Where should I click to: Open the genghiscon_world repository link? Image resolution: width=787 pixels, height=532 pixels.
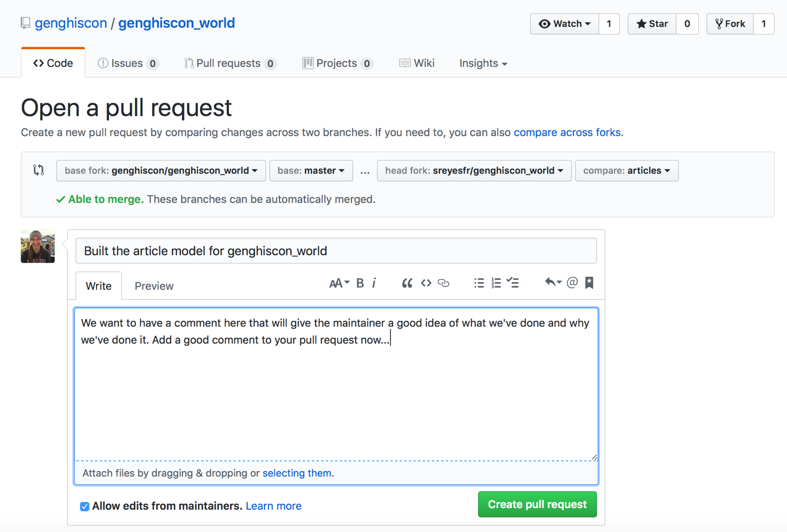pos(177,23)
